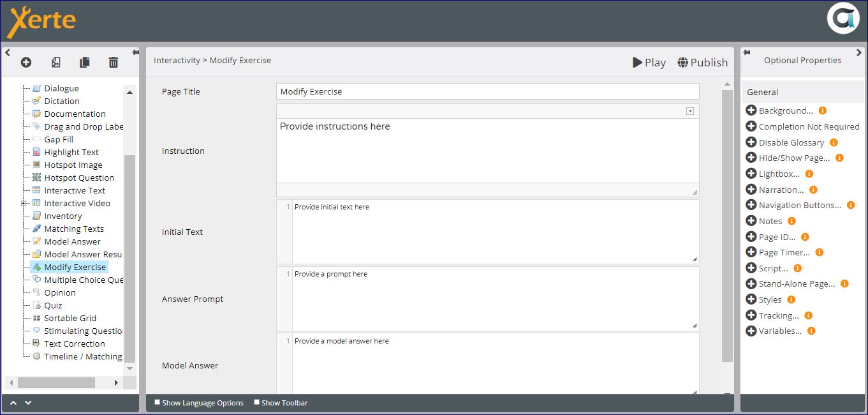The height and width of the screenshot is (415, 868).
Task: Collapse the Optional Properties panel
Action: (x=859, y=52)
